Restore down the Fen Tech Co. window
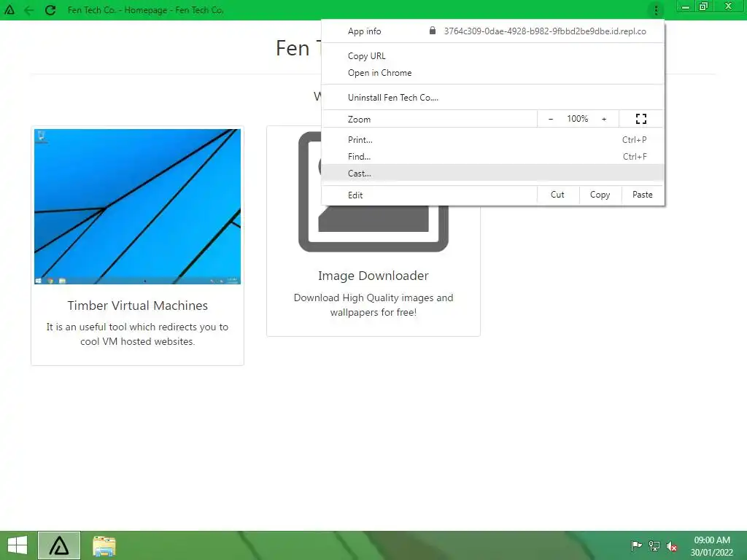 tap(704, 7)
